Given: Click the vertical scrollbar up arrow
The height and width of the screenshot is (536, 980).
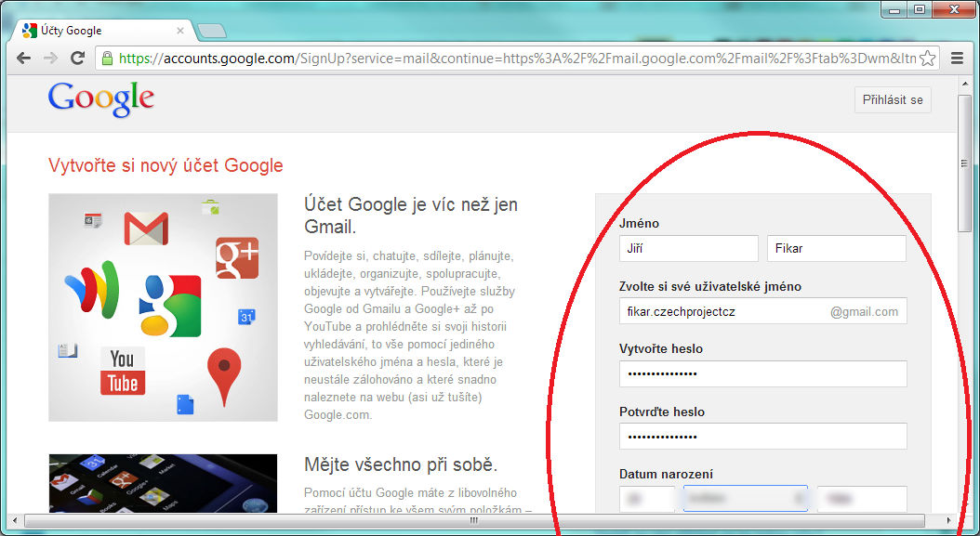Looking at the screenshot, I should [x=965, y=82].
